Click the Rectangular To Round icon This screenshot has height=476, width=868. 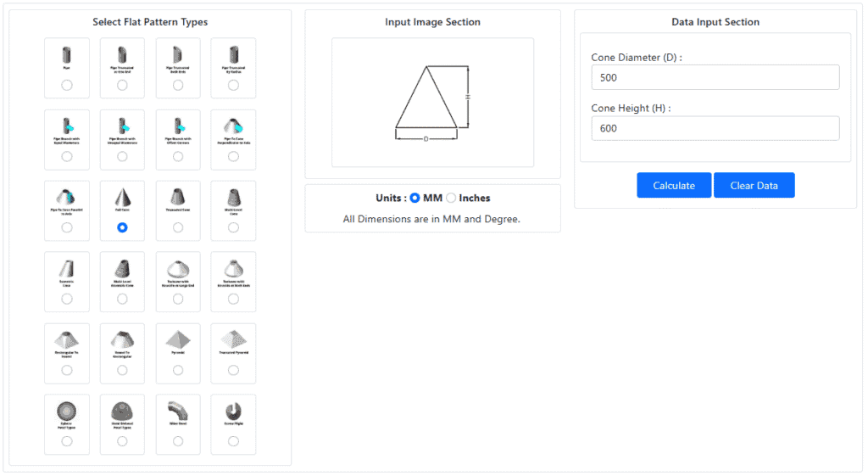(66, 339)
